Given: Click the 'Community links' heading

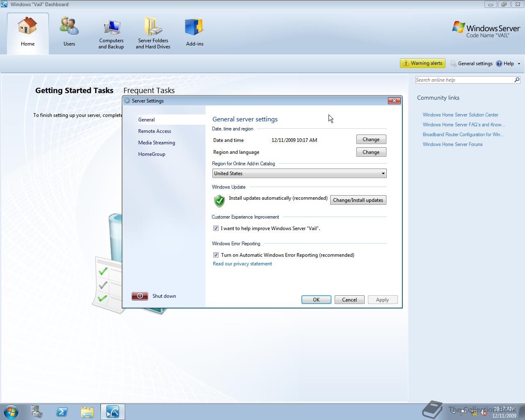Looking at the screenshot, I should (438, 98).
